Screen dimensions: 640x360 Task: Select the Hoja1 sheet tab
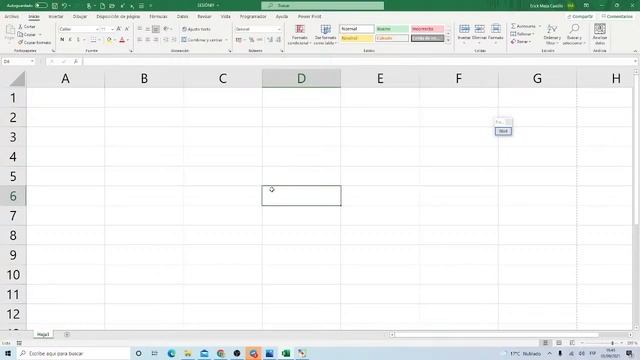(x=43, y=335)
